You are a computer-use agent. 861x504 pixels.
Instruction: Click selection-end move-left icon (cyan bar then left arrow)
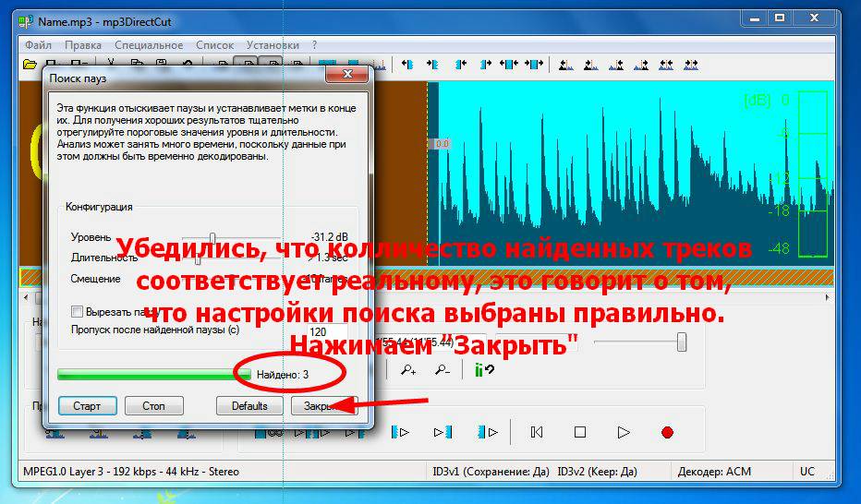(461, 65)
